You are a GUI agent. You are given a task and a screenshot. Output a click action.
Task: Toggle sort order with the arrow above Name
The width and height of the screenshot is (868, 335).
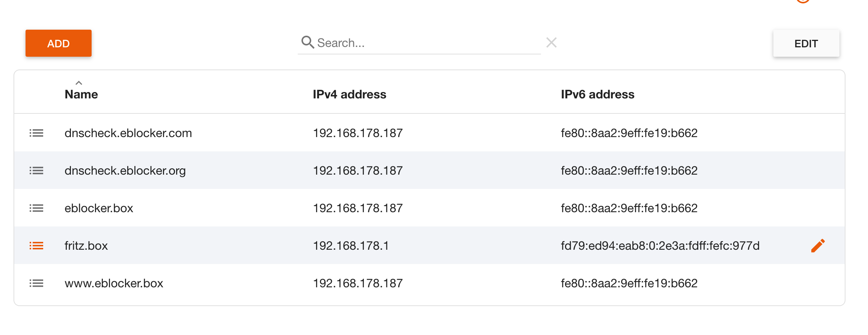point(79,83)
